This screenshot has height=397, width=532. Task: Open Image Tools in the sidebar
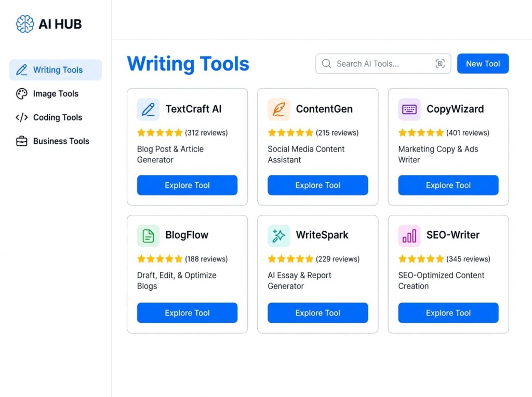56,93
